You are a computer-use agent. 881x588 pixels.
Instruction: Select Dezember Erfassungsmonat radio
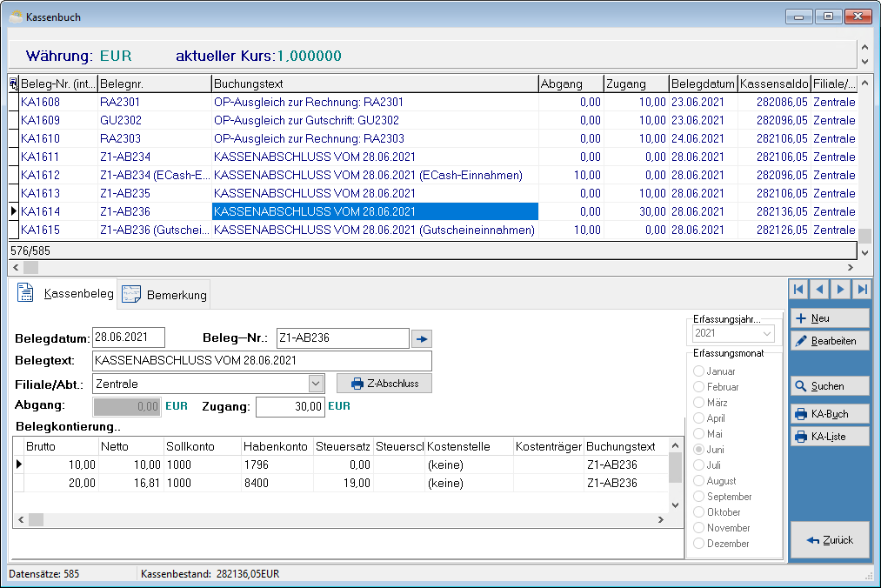[698, 544]
